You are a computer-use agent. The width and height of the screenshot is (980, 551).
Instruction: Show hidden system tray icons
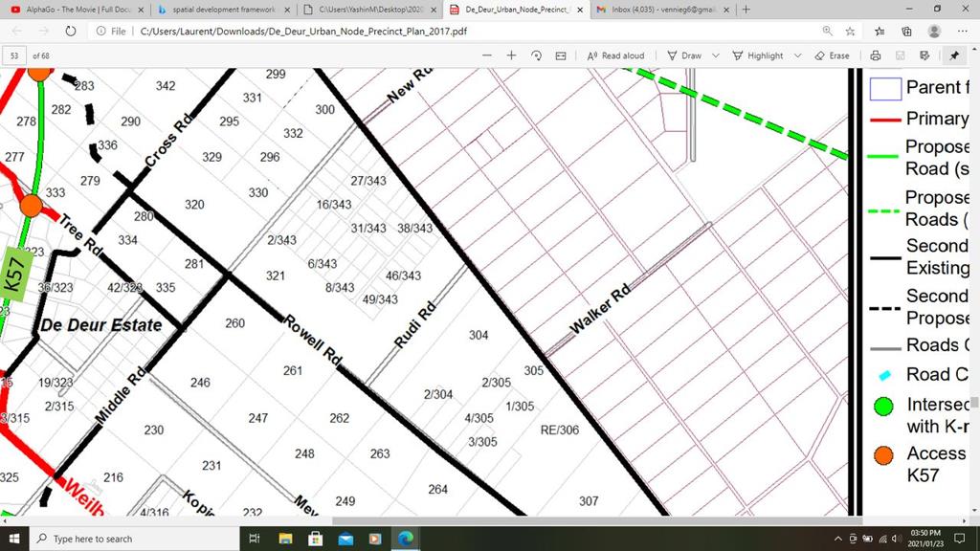839,539
